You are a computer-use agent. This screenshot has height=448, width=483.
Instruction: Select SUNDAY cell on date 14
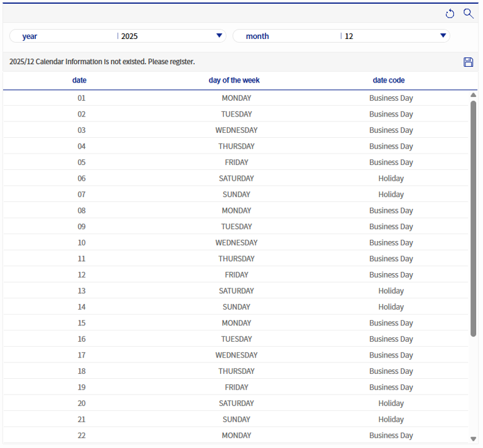coord(236,307)
